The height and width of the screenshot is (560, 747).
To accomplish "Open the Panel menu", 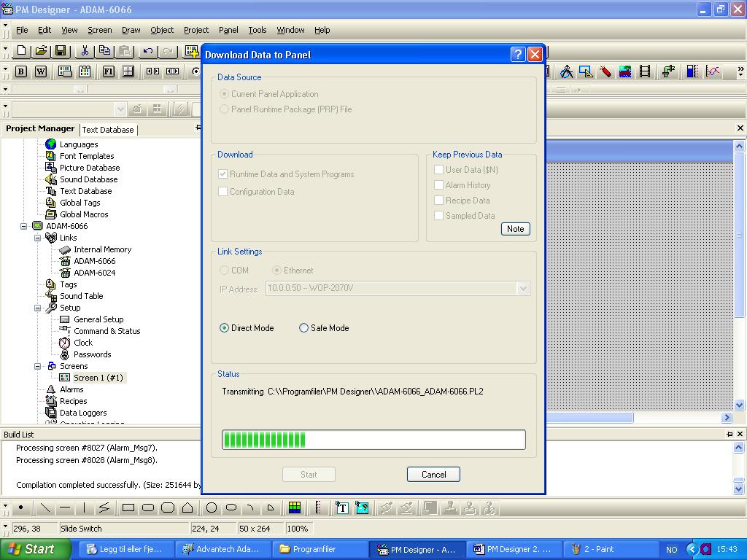I will tap(228, 30).
